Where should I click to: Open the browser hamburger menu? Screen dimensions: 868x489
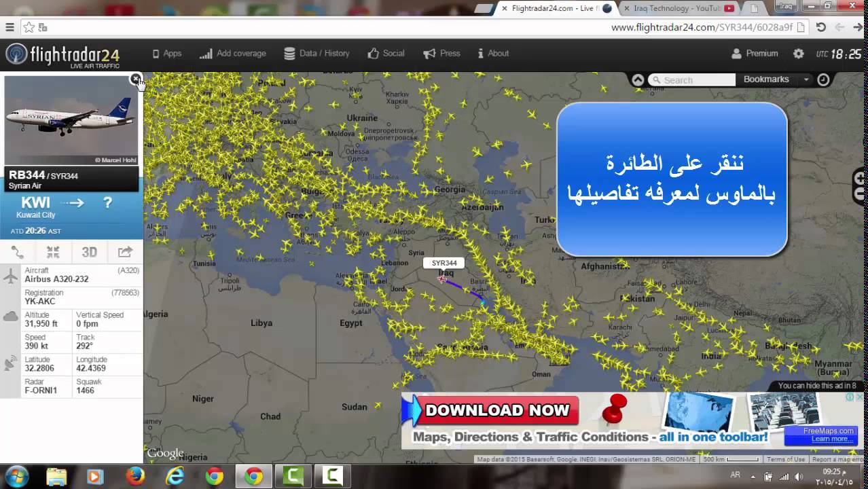click(10, 27)
